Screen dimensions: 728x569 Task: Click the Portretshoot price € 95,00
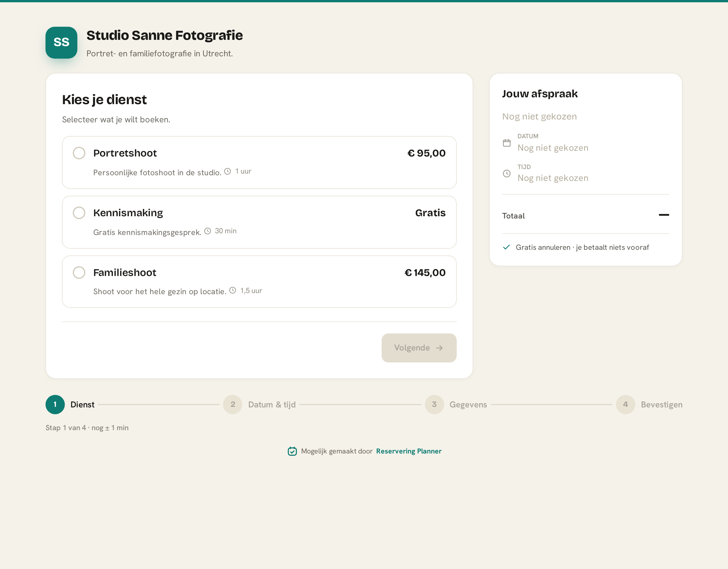426,153
